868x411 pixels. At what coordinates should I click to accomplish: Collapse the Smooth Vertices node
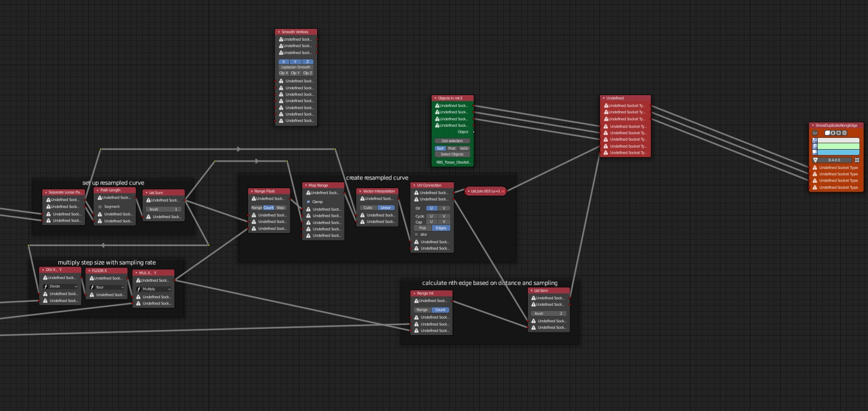[279, 32]
